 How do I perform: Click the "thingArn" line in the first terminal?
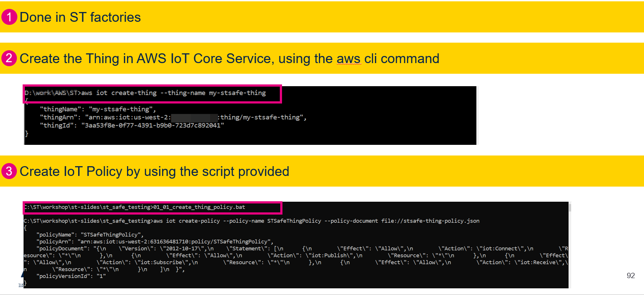click(173, 117)
